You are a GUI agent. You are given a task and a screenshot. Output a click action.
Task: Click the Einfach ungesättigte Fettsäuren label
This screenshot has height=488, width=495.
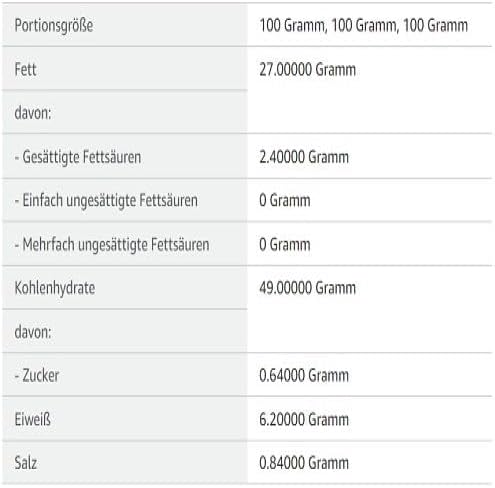pyautogui.click(x=106, y=201)
